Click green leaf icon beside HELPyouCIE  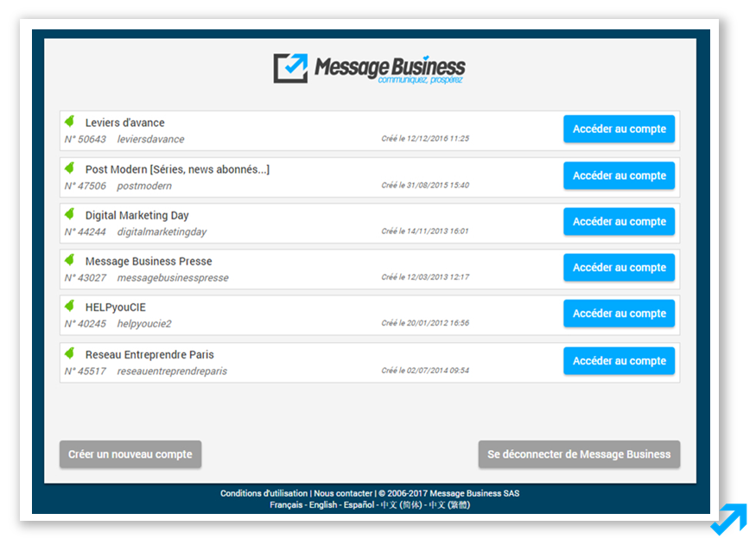[70, 306]
